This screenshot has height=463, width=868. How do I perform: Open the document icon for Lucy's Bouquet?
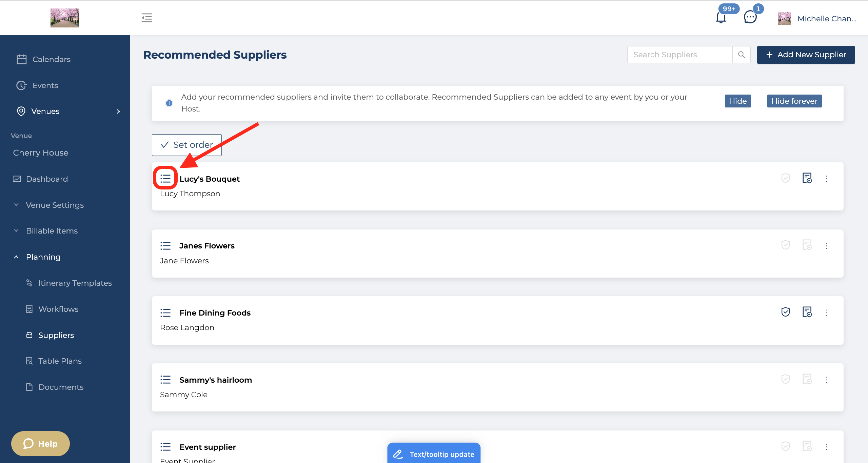pyautogui.click(x=807, y=178)
